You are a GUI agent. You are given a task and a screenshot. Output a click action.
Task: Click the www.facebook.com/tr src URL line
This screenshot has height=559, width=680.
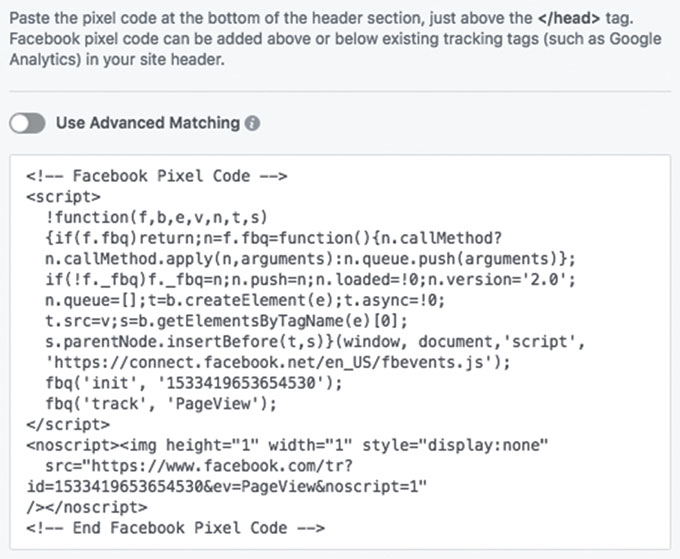coord(199,466)
